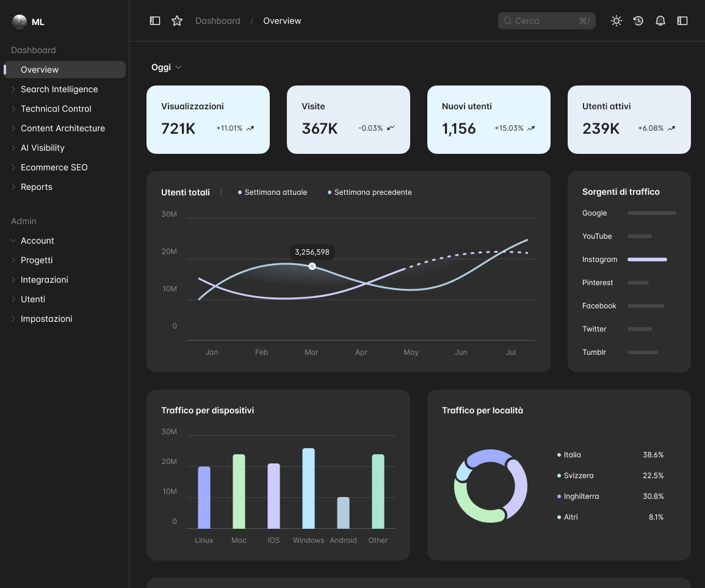Toggle Settimana attuale legend series
Viewport: 705px width, 588px height.
272,192
